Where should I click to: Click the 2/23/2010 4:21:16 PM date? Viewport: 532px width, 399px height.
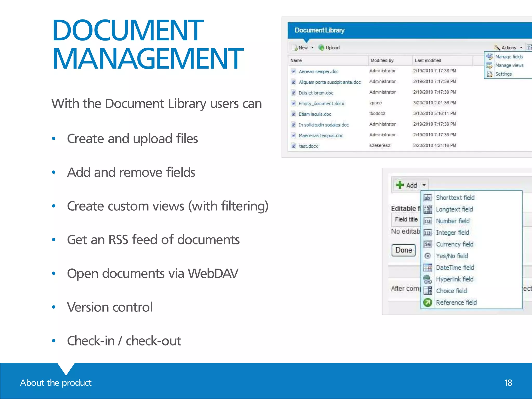435,145
